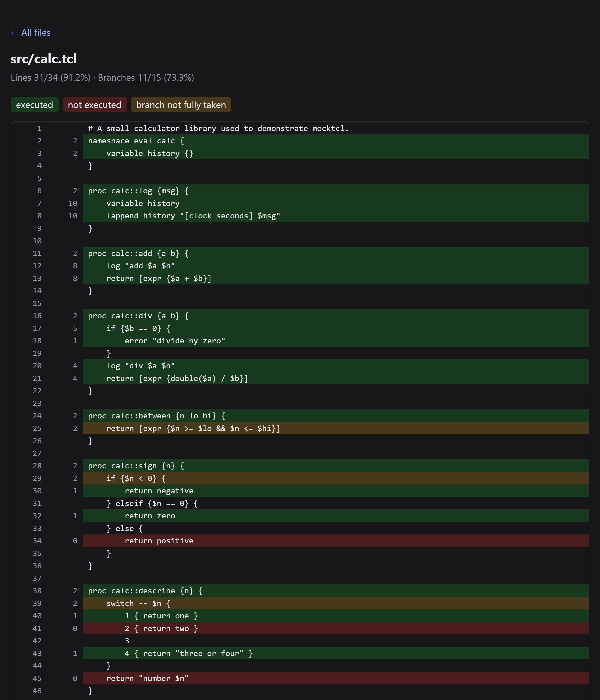600x700 pixels.
Task: Click the 'if {$b == 0} {' line
Action: [336, 328]
